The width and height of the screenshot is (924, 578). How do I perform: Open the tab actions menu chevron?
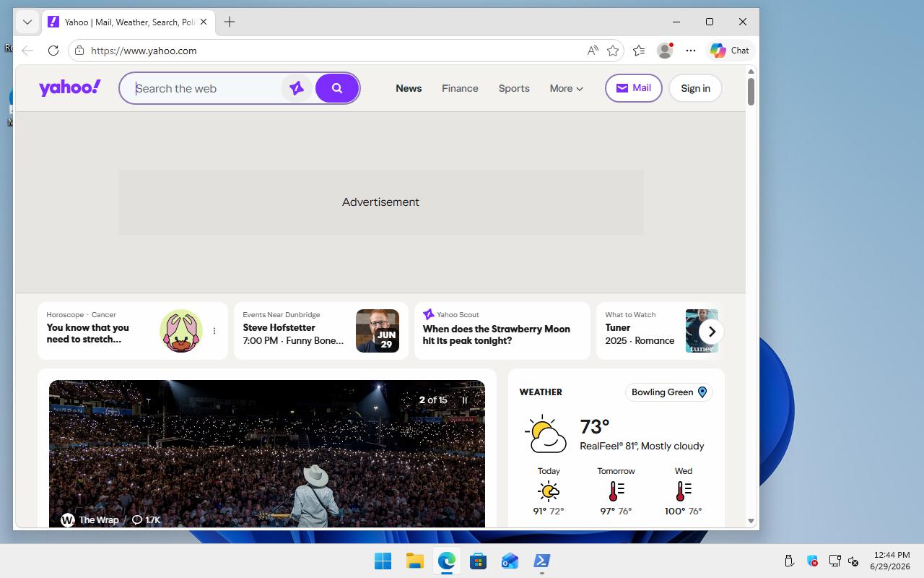coord(27,22)
